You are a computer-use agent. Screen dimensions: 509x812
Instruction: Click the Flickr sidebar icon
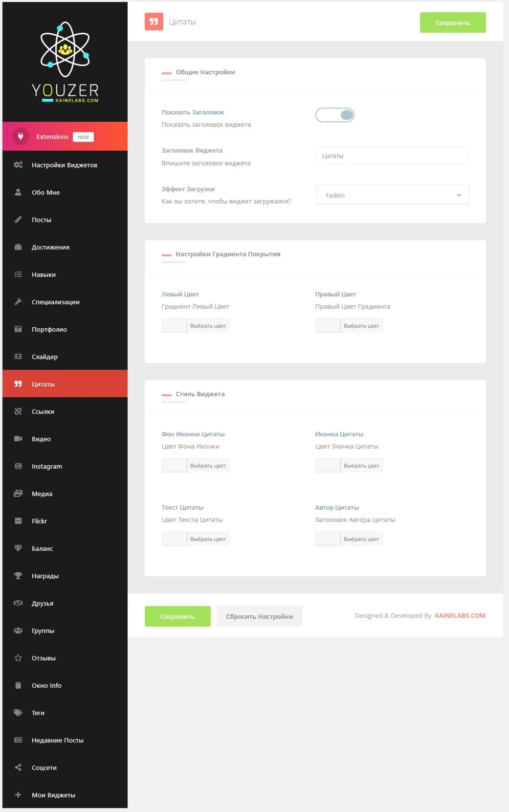(18, 521)
